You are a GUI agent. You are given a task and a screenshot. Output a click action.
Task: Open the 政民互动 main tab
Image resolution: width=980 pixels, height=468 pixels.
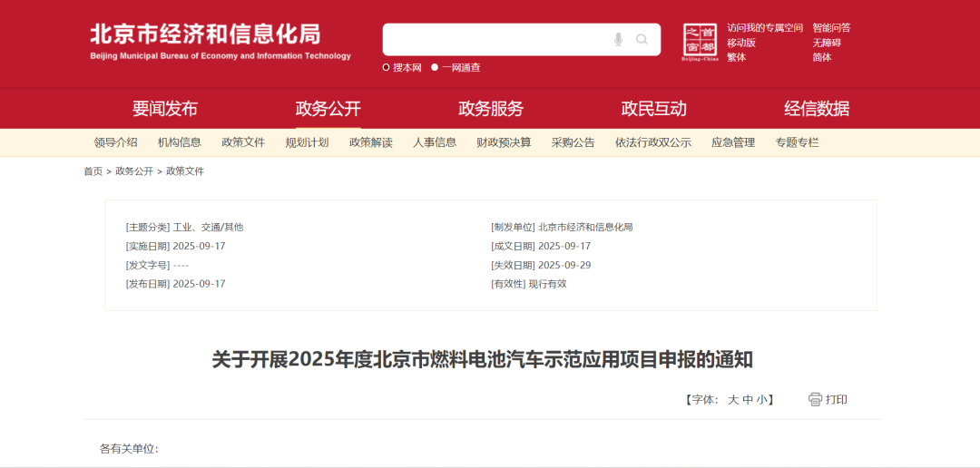[x=653, y=109]
